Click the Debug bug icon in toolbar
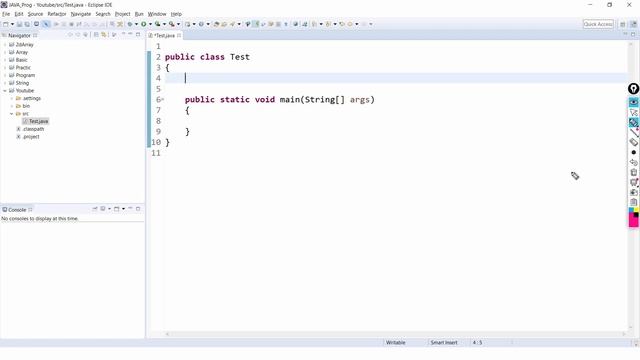The width and height of the screenshot is (640, 360). 130,24
